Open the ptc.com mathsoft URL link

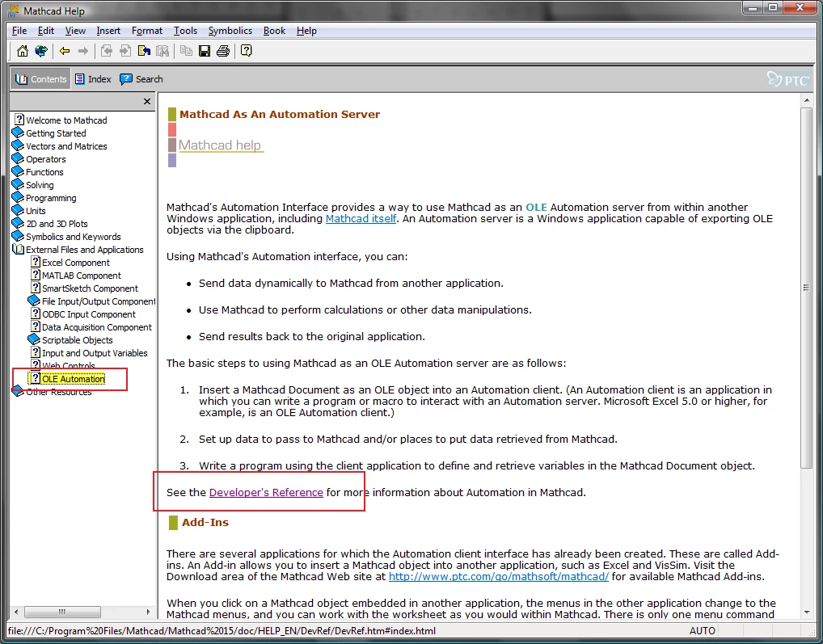[499, 576]
